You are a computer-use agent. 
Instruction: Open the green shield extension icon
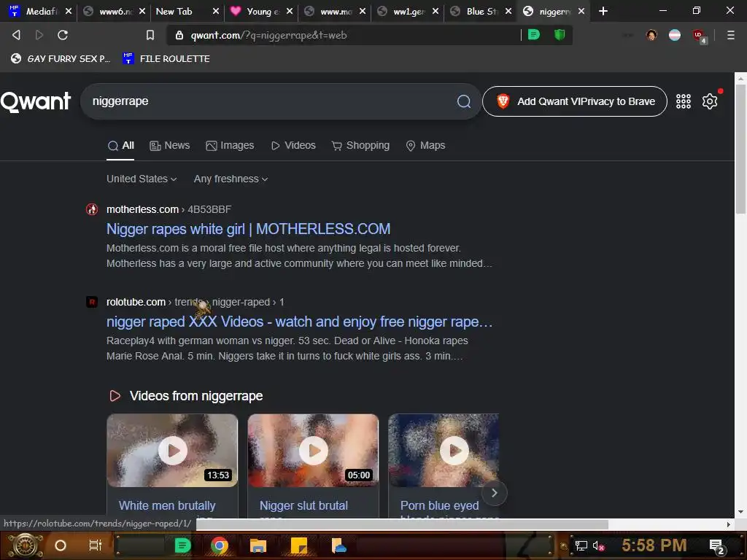(560, 35)
